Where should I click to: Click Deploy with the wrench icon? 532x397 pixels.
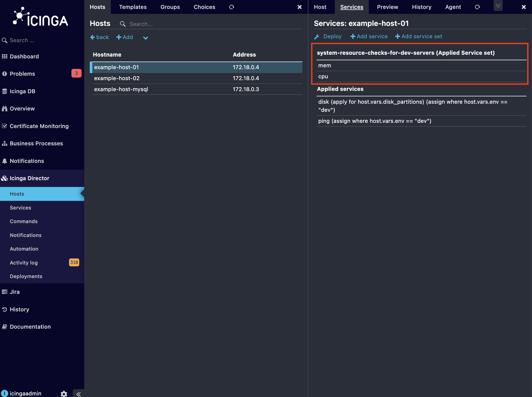click(328, 36)
